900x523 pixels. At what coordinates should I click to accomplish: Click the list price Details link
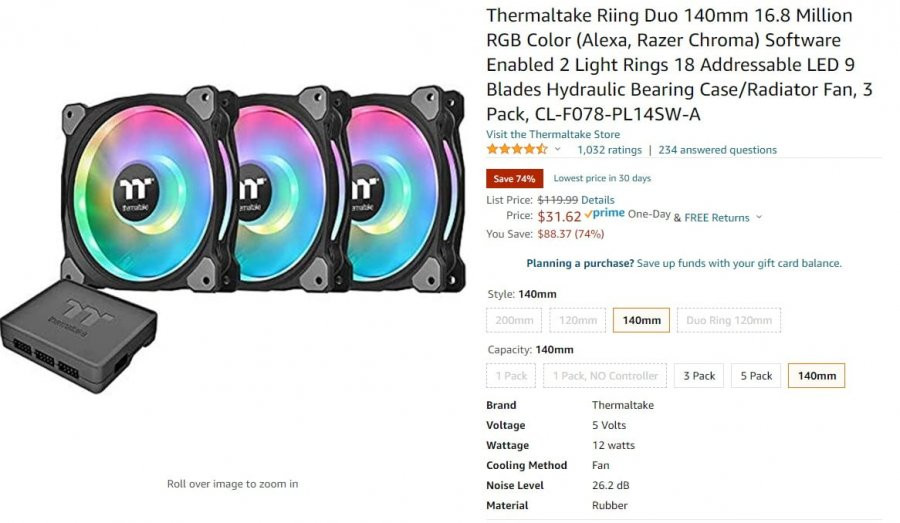click(598, 200)
